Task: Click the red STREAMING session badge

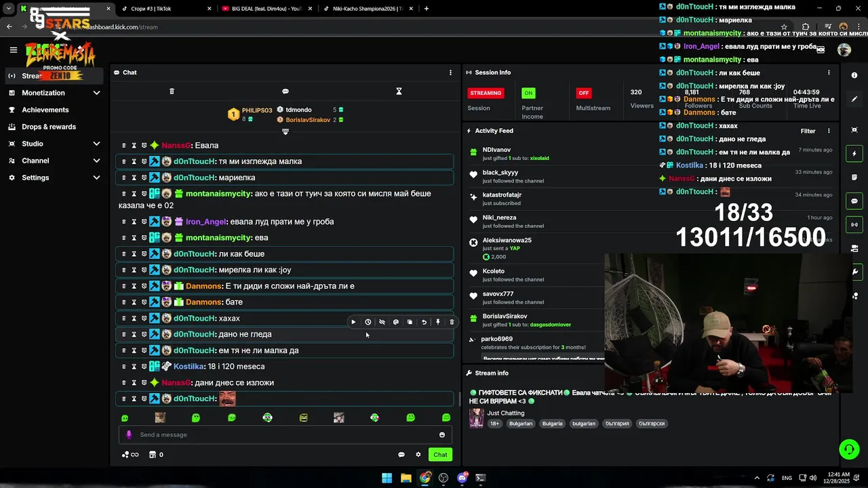Action: [x=486, y=93]
